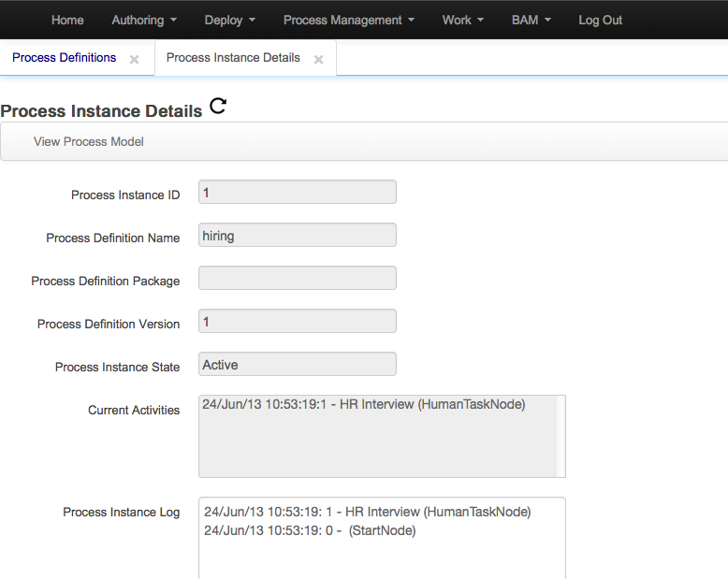The width and height of the screenshot is (728, 579).
Task: Switch to the Process Definitions tab
Action: pyautogui.click(x=64, y=58)
